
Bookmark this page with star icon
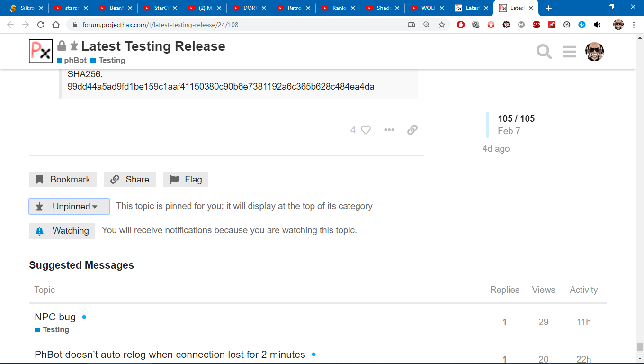(x=442, y=25)
